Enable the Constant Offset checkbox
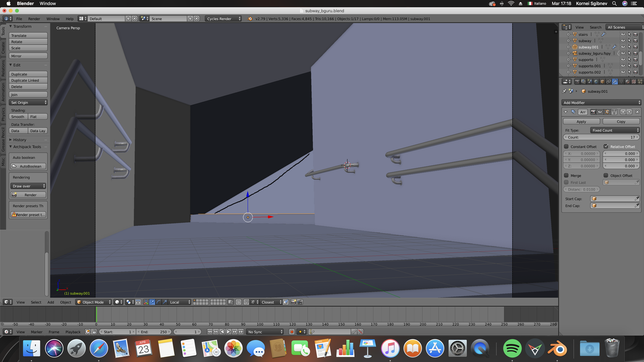 tap(566, 147)
